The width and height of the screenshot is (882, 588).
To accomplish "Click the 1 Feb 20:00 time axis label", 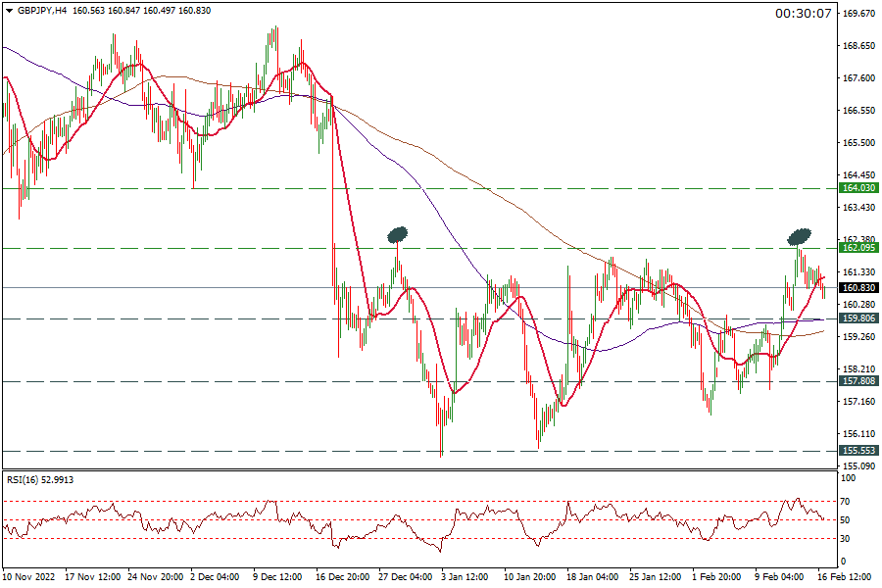I will point(717,576).
